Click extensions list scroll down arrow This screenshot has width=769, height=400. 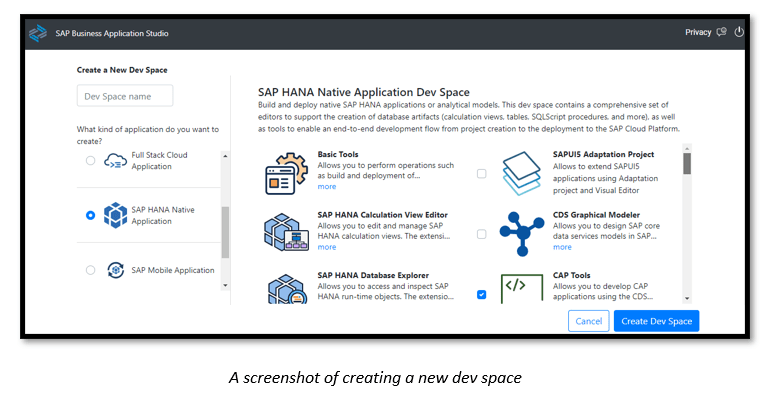(687, 298)
